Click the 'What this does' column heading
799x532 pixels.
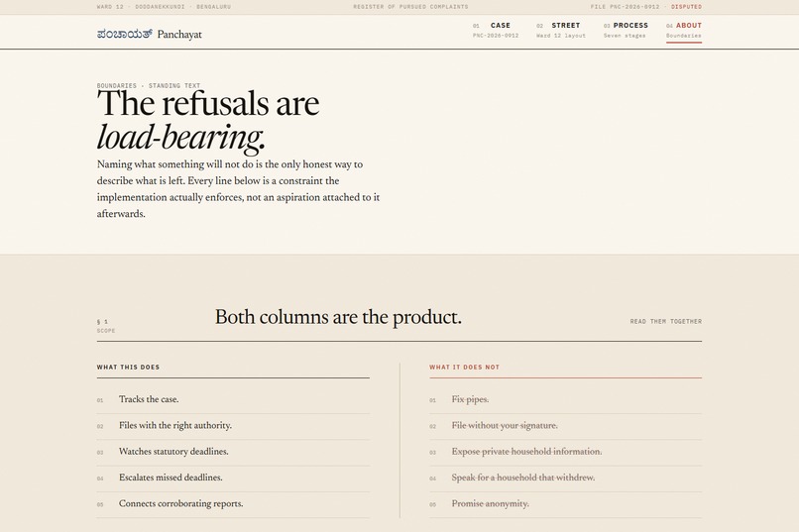point(128,368)
